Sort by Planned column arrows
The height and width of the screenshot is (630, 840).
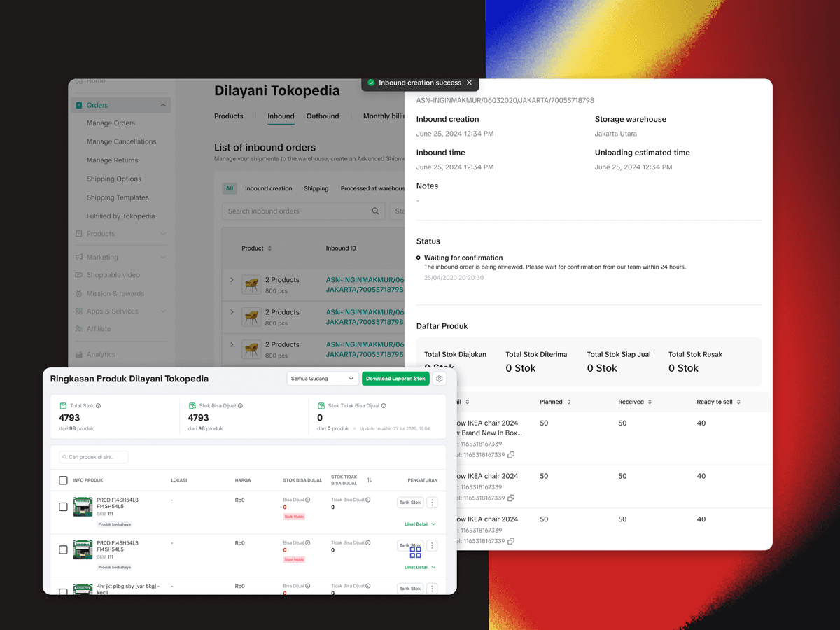tap(568, 402)
